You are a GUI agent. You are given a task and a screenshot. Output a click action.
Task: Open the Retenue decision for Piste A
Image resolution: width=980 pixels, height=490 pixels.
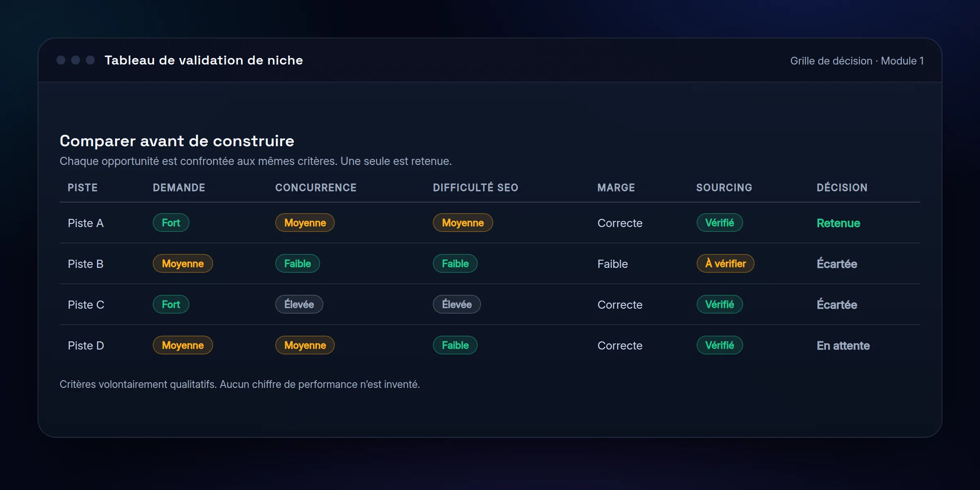(838, 223)
